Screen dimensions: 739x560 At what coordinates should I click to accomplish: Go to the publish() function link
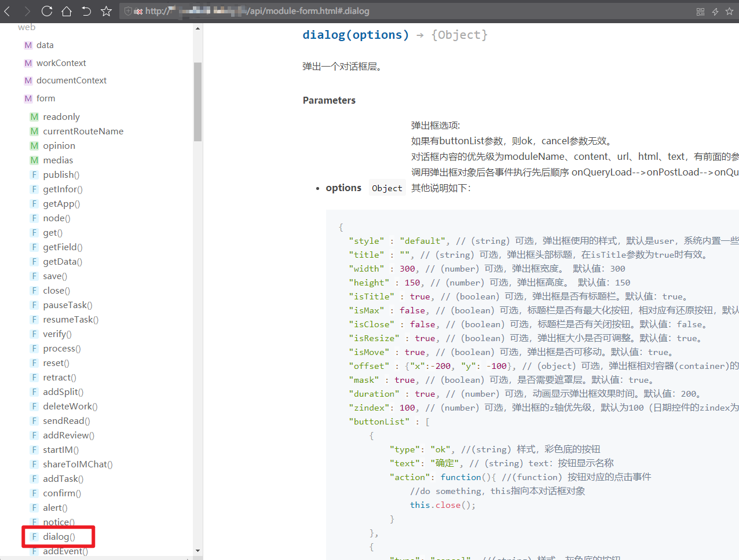pyautogui.click(x=61, y=175)
